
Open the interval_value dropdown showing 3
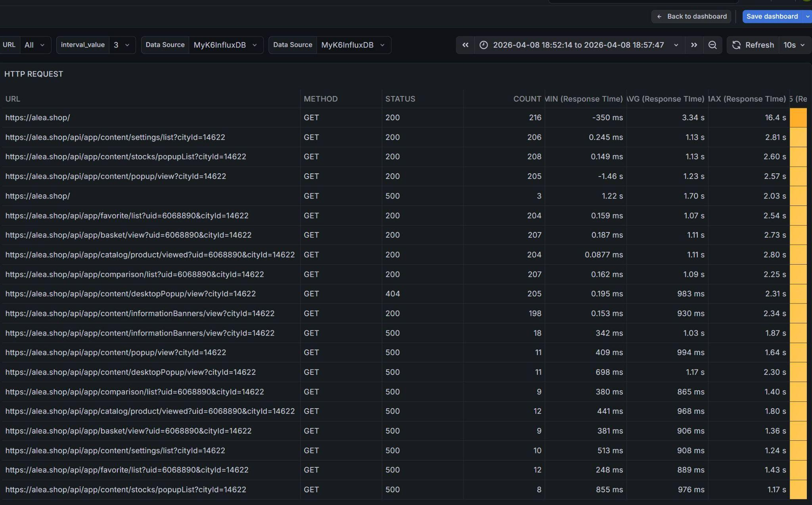tap(122, 45)
